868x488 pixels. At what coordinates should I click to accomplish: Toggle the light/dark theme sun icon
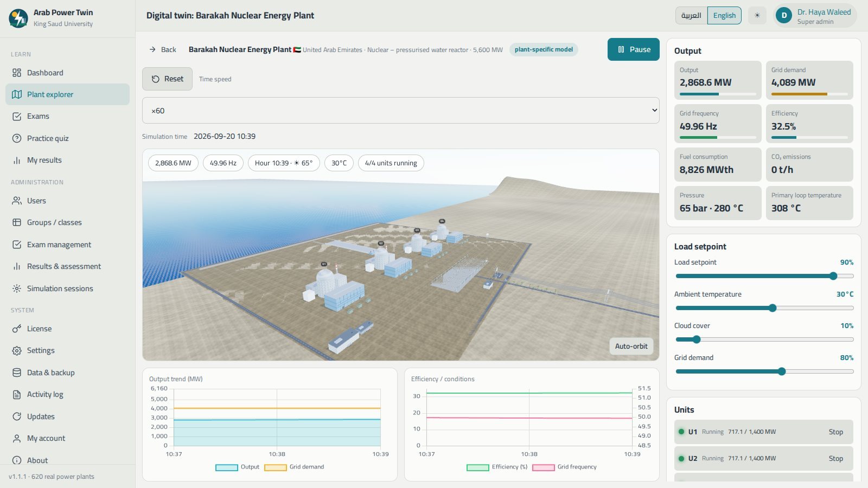click(757, 15)
